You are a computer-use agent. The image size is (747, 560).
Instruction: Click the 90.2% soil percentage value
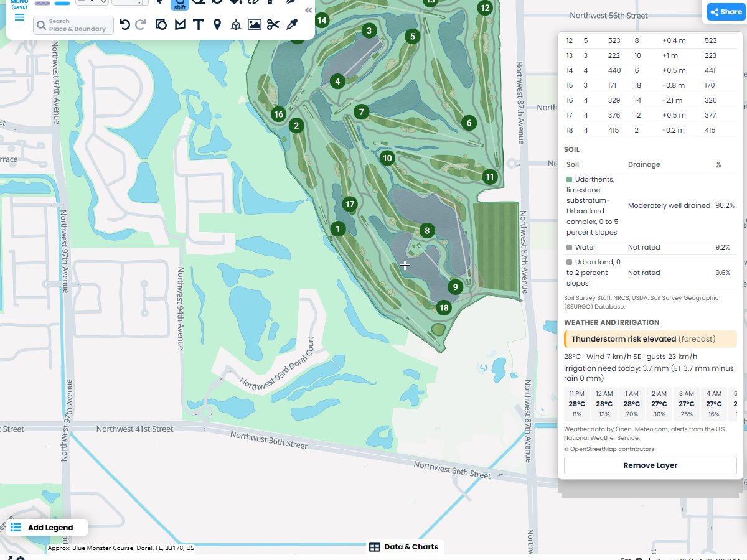pos(725,205)
